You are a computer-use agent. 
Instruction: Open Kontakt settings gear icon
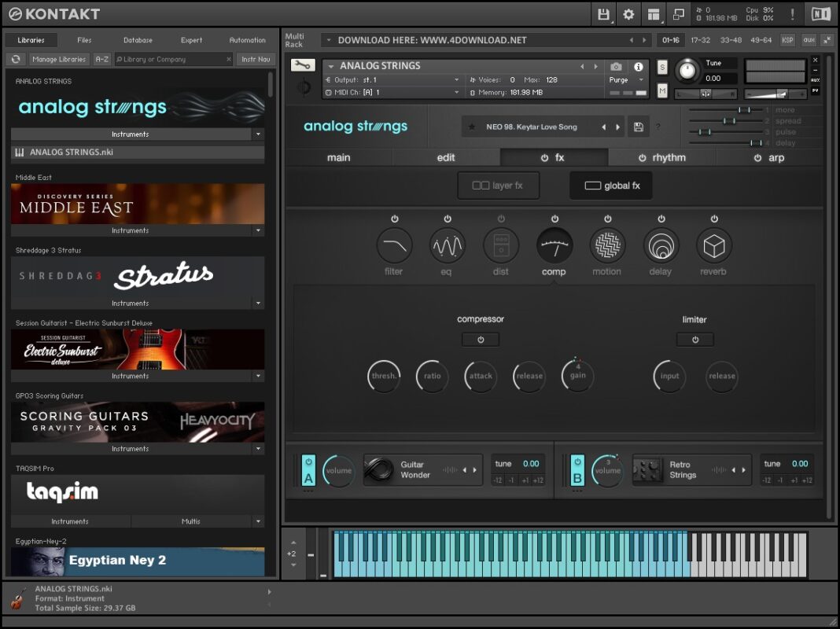pos(628,14)
